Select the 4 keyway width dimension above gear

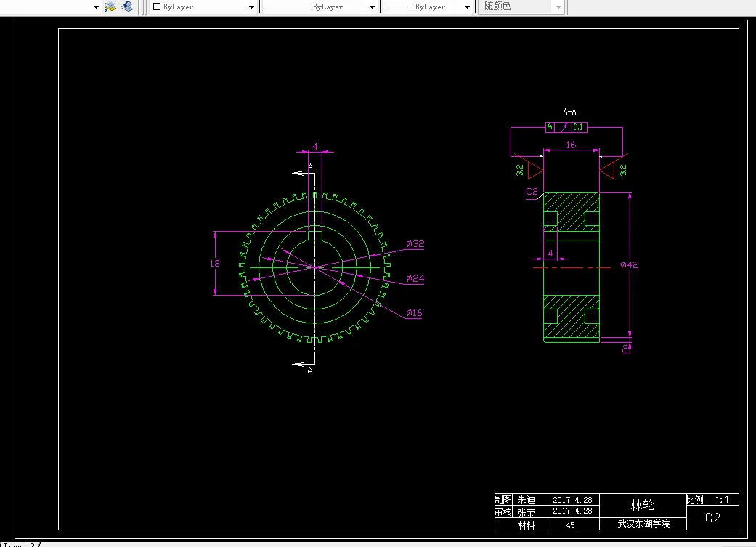coord(315,147)
